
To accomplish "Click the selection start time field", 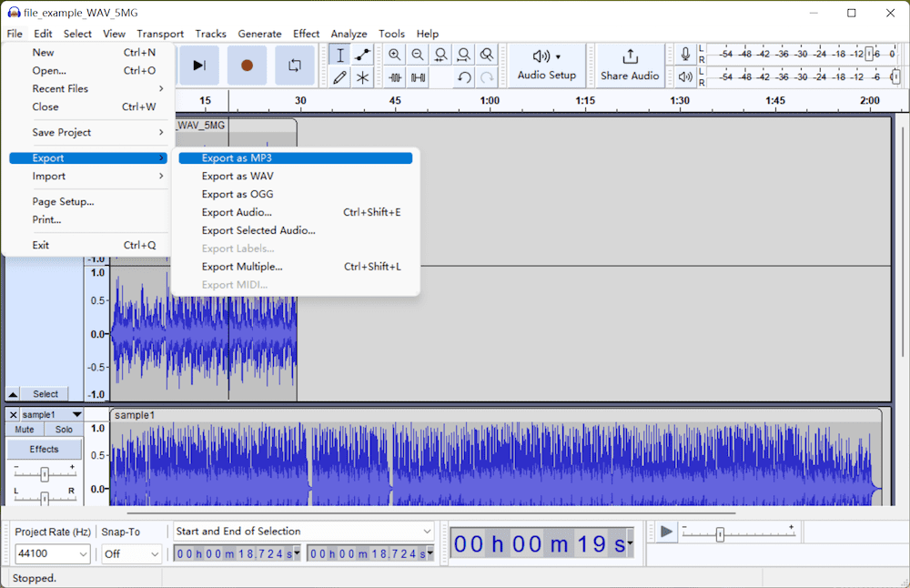I will click(238, 553).
